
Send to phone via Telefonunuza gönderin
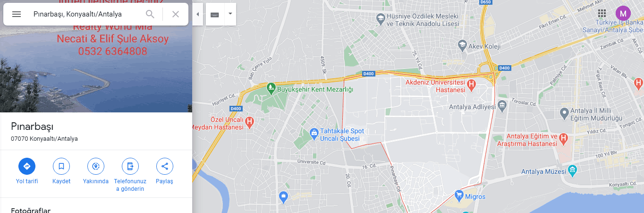pyautogui.click(x=130, y=166)
